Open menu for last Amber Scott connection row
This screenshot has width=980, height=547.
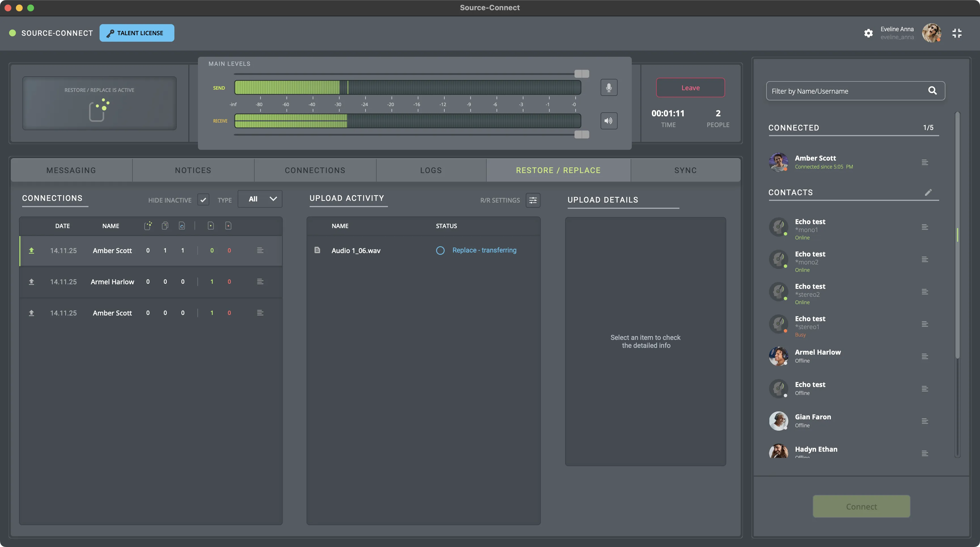[260, 313]
